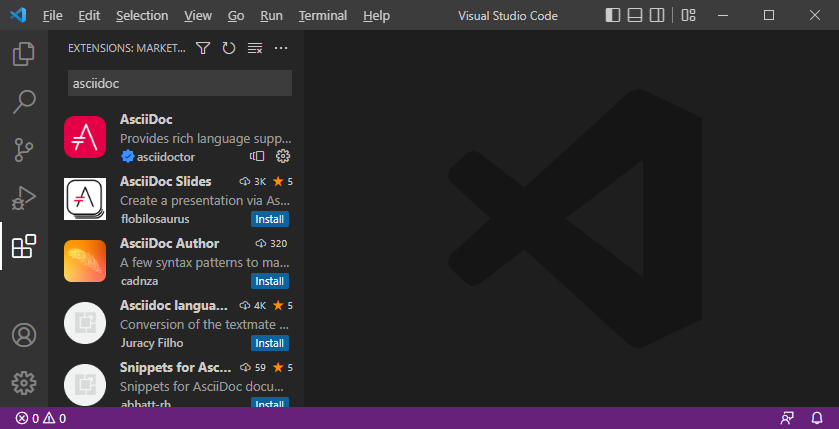Open the Run menu
This screenshot has height=429, width=839.
tap(271, 16)
